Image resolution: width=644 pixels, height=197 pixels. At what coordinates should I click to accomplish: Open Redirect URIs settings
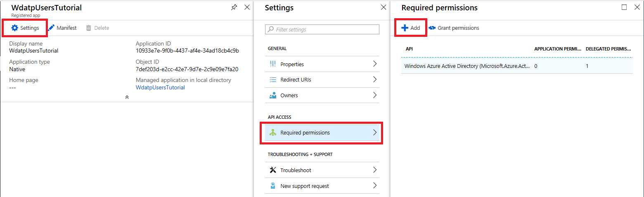click(x=296, y=79)
